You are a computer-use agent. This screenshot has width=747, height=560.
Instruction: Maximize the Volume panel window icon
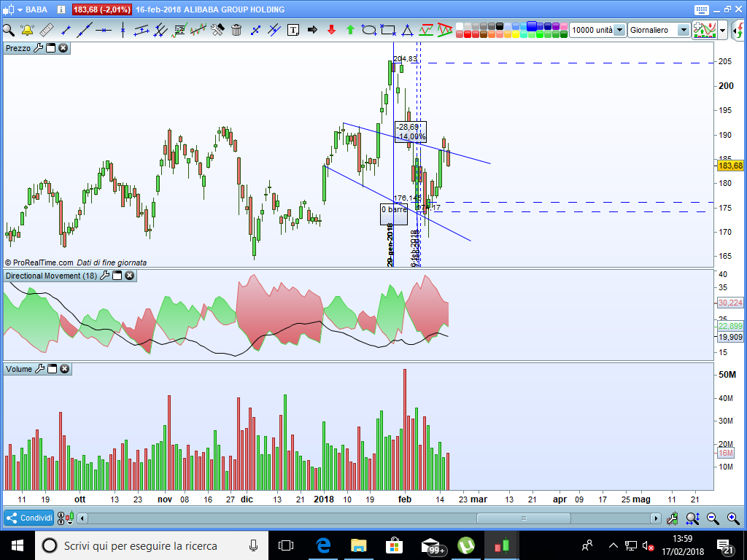tap(52, 369)
